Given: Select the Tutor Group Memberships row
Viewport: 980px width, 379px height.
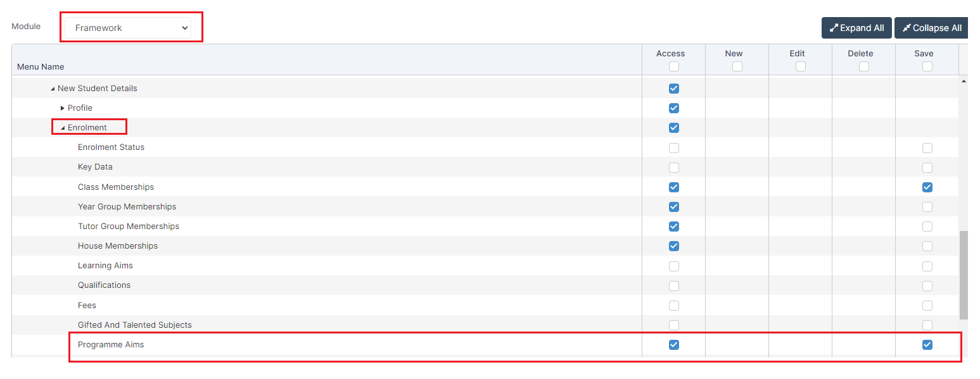Looking at the screenshot, I should pos(485,227).
